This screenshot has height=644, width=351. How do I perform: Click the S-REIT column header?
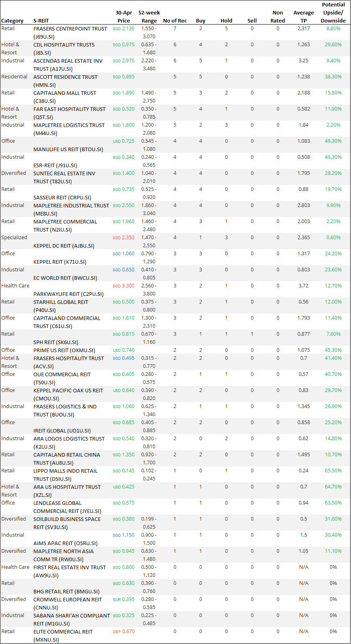pyautogui.click(x=41, y=21)
